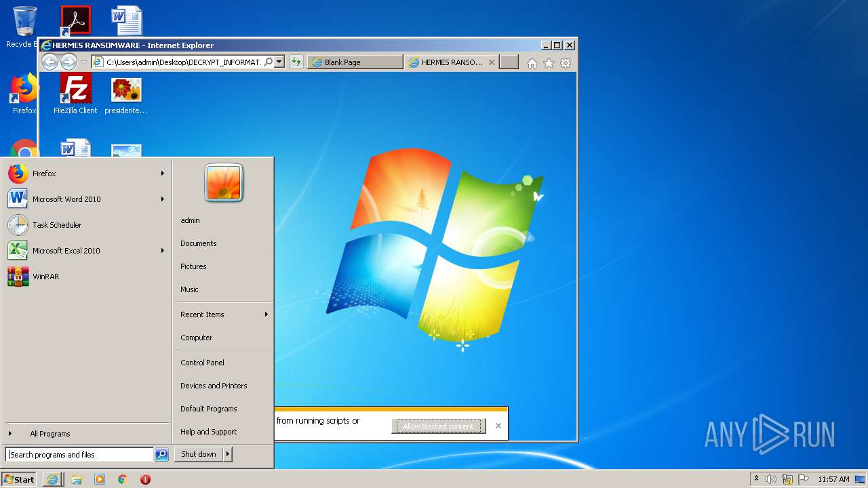Close the HERMES RANSOMWARE tab

click(x=492, y=62)
